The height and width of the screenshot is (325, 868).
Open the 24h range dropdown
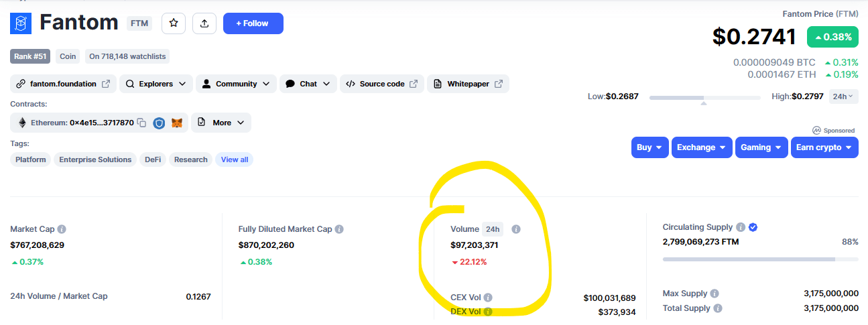(x=843, y=96)
